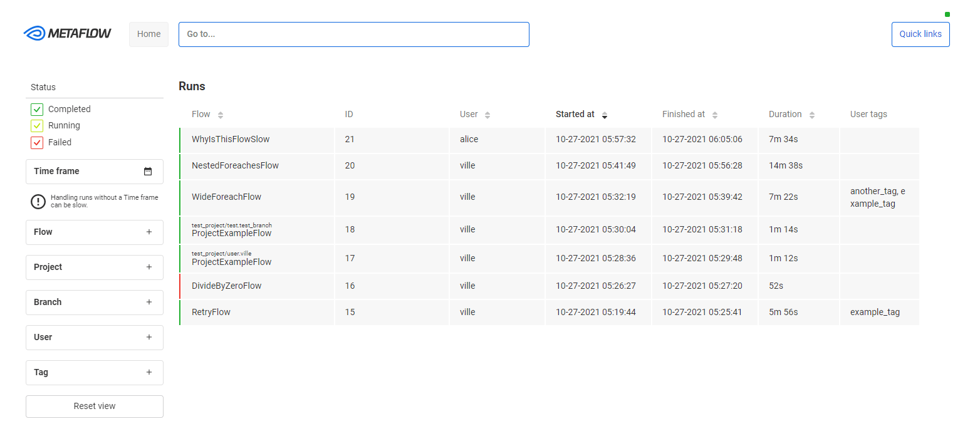Sort runs by the Flow column
980x446 pixels.
(x=219, y=114)
